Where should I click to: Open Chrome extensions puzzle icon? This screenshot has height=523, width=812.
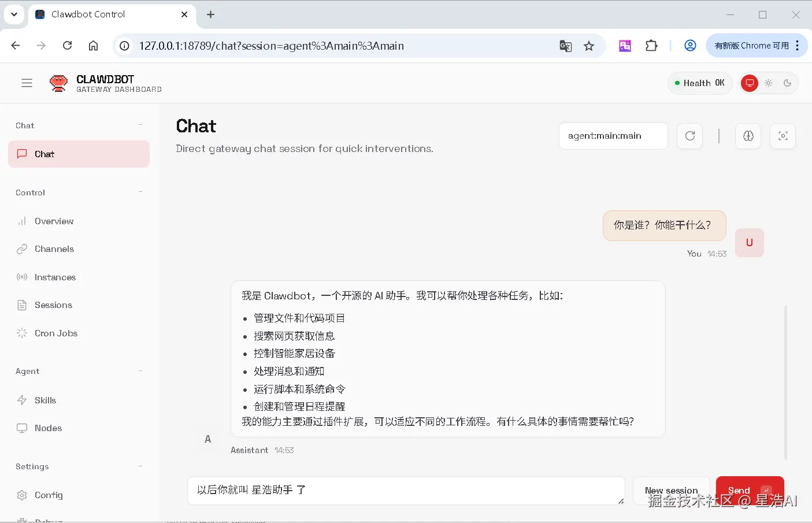(x=651, y=46)
